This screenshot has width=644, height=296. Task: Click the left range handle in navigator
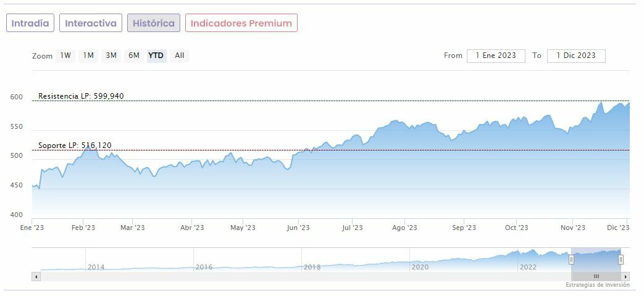[571, 260]
